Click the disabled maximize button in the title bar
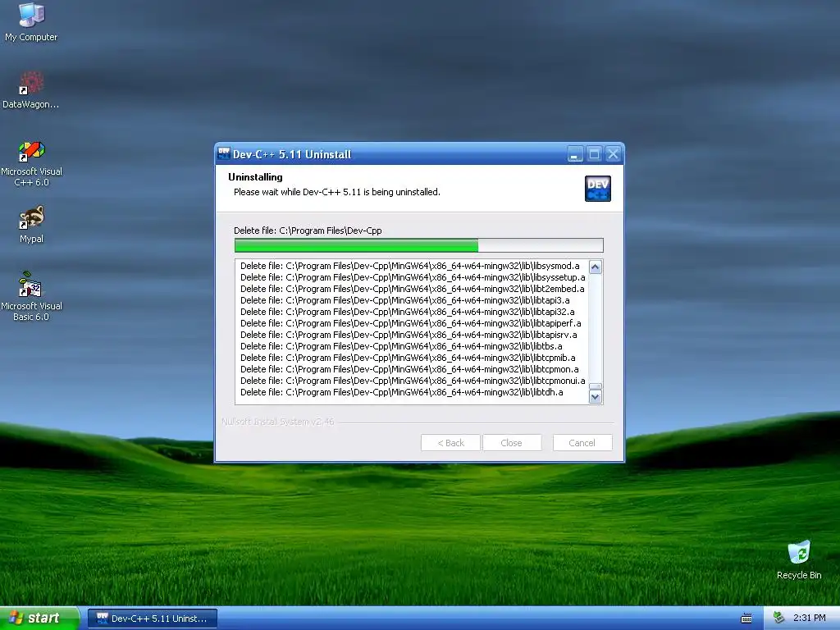 coord(594,154)
